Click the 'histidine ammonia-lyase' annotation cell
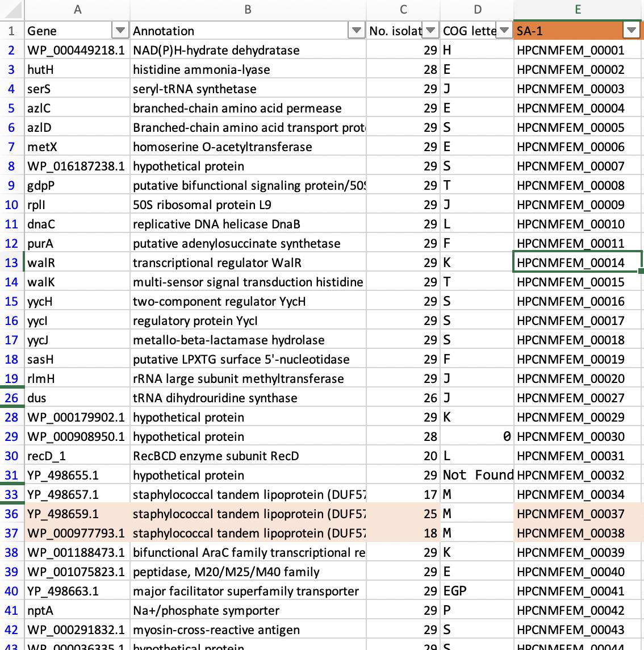 pos(248,70)
